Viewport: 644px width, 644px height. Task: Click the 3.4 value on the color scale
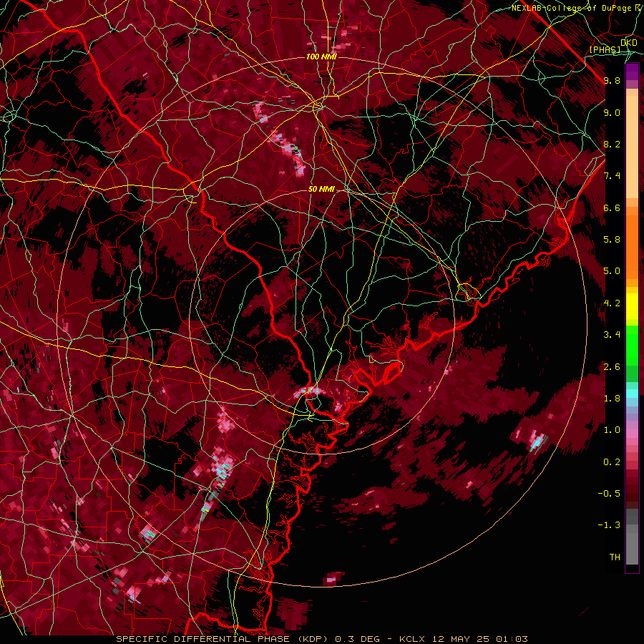612,335
